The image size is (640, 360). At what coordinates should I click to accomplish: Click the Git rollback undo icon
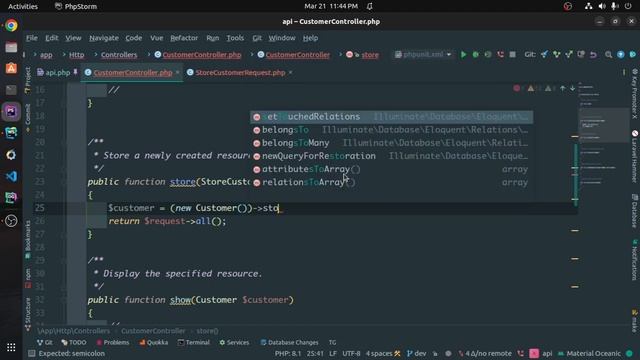(593, 54)
